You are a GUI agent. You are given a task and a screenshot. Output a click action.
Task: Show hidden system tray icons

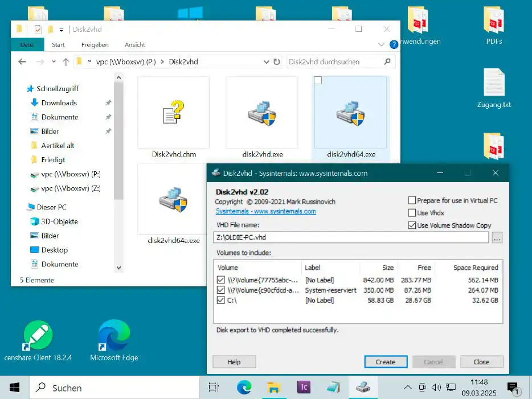point(408,387)
